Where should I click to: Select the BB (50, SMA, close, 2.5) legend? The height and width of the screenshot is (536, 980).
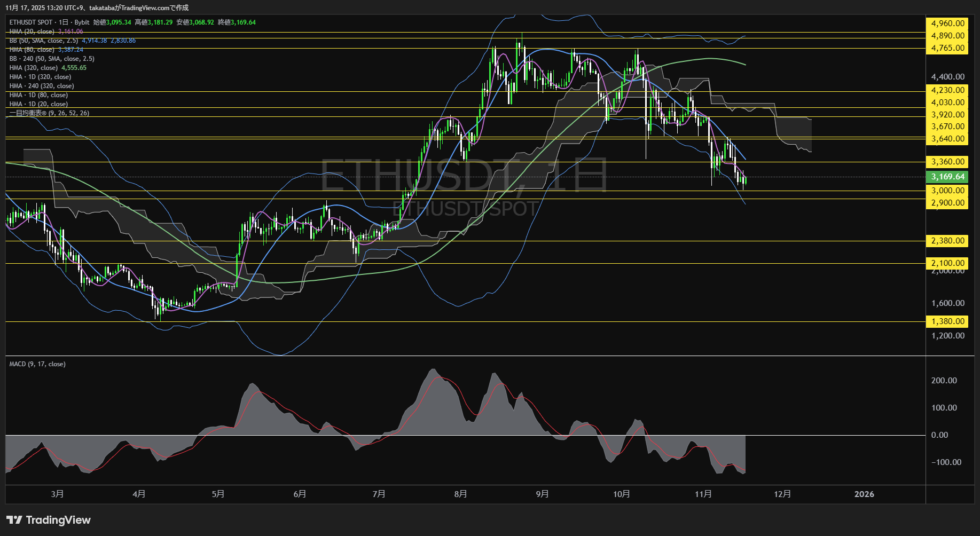point(44,41)
